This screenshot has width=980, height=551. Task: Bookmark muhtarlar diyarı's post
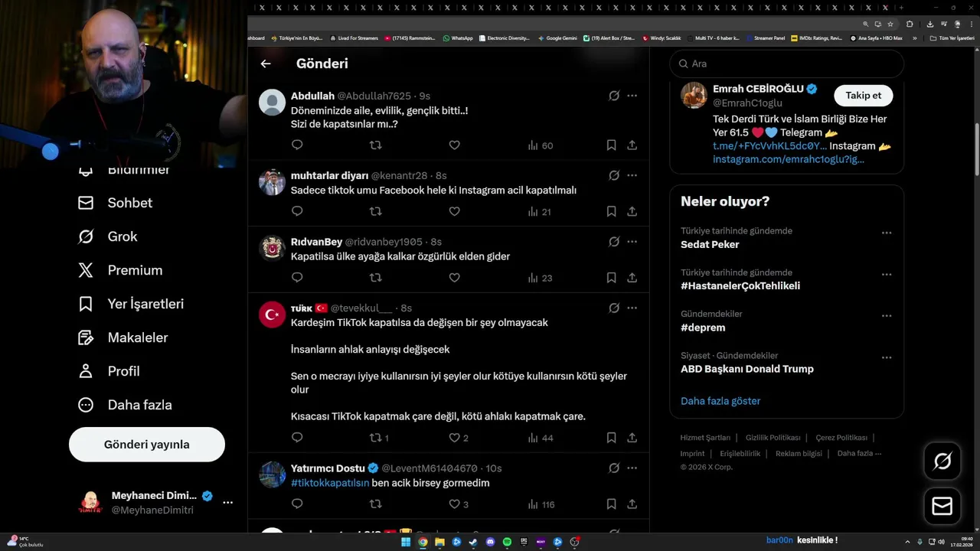tap(611, 211)
